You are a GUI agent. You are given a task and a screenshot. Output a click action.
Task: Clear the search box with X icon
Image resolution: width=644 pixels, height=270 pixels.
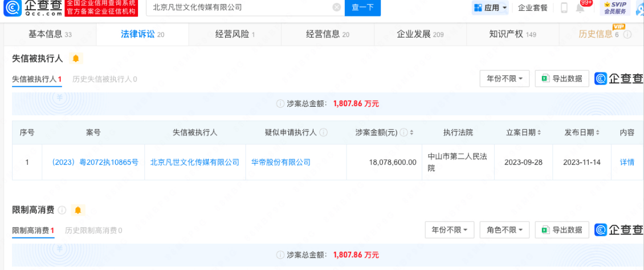[336, 7]
